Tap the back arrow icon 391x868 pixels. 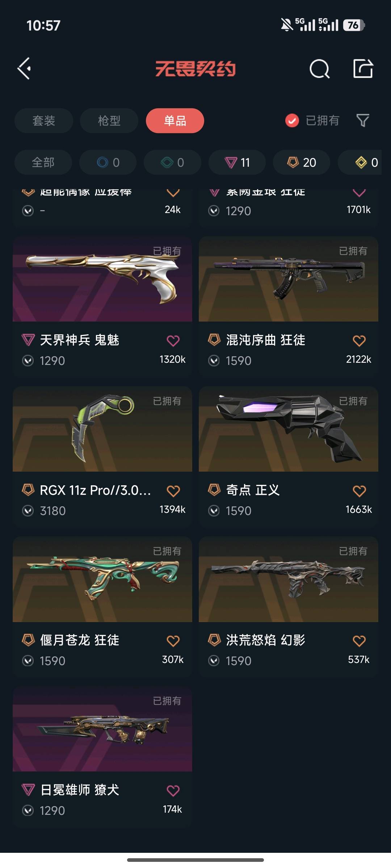click(x=24, y=68)
